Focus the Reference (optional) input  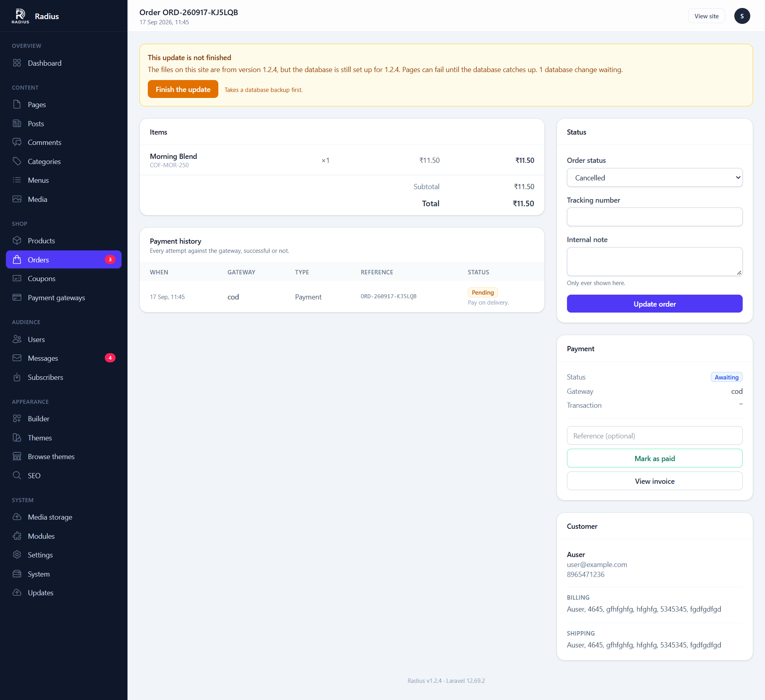coord(655,436)
